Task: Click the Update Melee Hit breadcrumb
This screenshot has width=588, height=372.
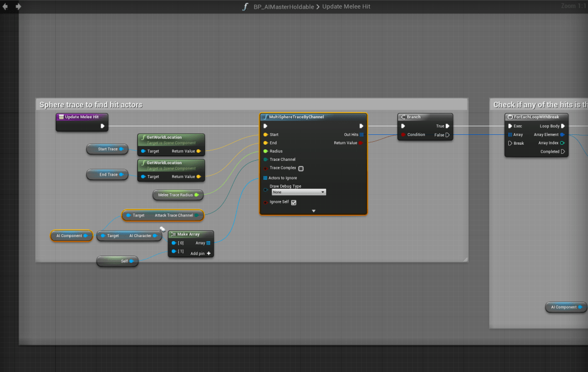Action: point(347,6)
